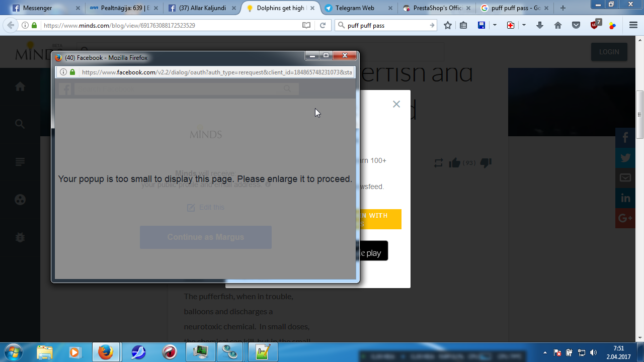The image size is (644, 362).
Task: Share the article on Google Plus
Action: pyautogui.click(x=626, y=218)
